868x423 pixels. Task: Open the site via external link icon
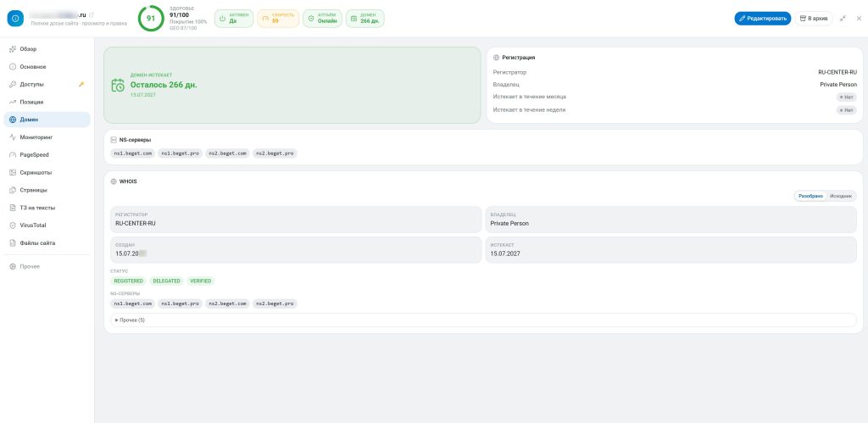92,14
